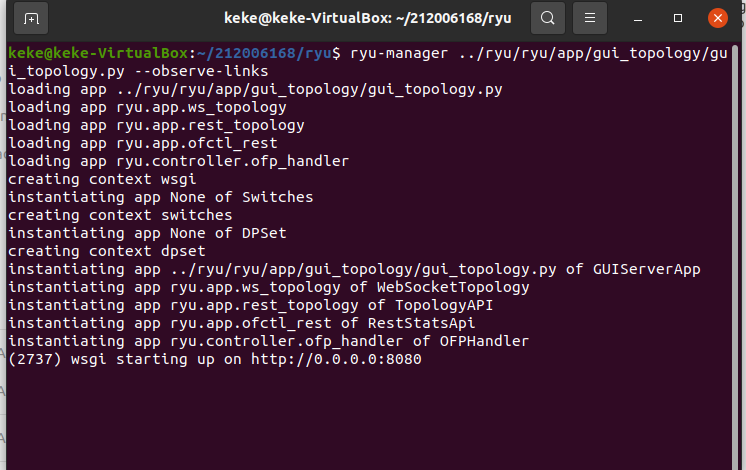Minimize the terminal window
The height and width of the screenshot is (470, 746).
[x=638, y=19]
